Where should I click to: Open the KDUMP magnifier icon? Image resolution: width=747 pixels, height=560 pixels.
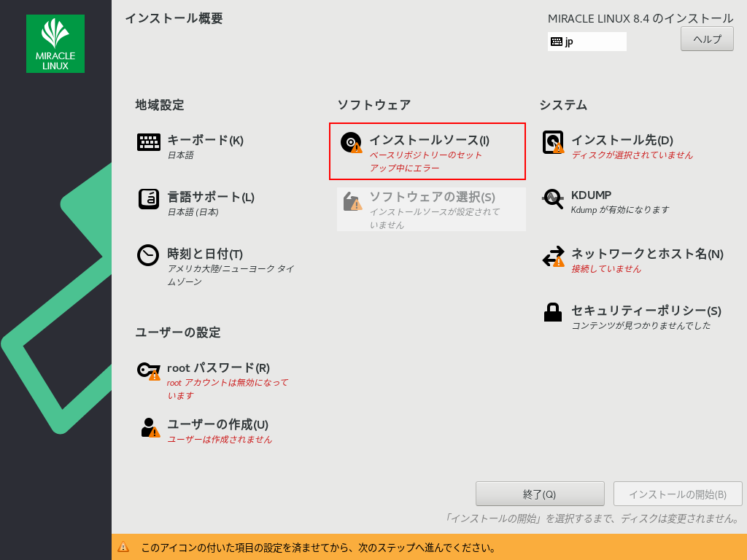tap(553, 199)
